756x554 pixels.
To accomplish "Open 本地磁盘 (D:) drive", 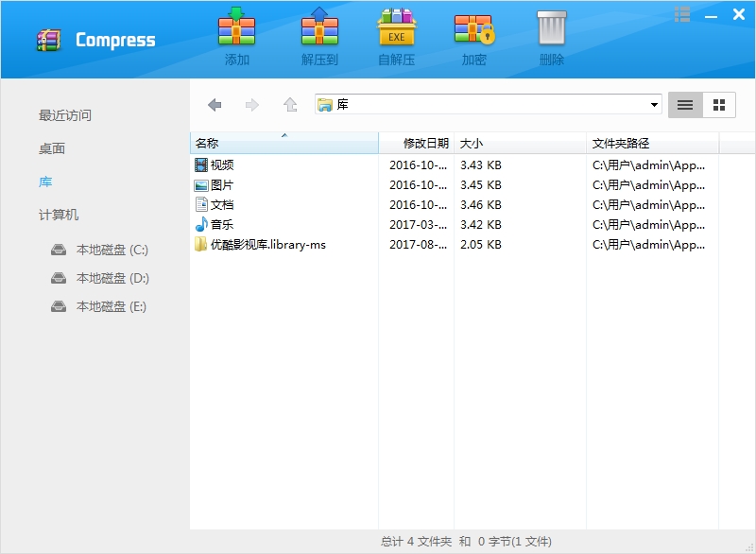I will pyautogui.click(x=112, y=278).
